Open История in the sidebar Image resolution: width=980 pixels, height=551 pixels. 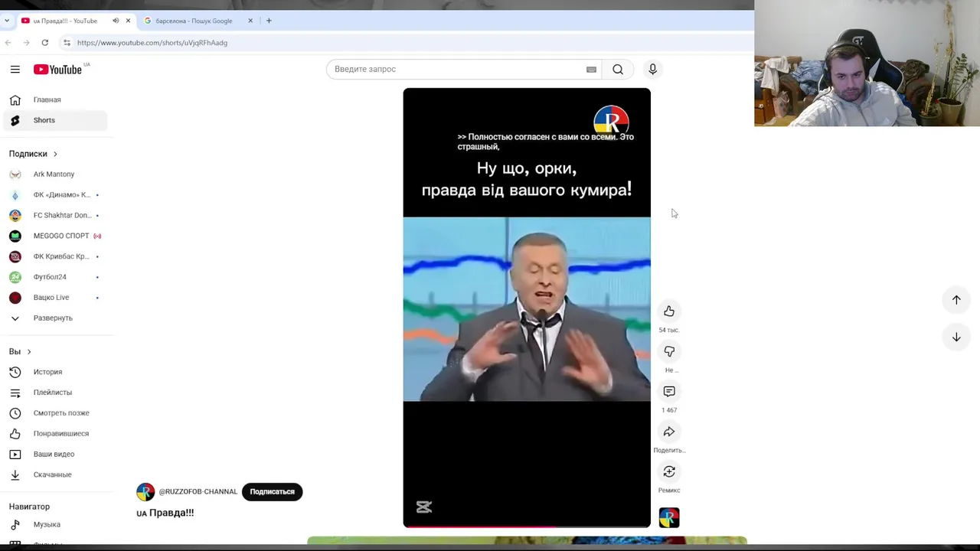point(55,372)
